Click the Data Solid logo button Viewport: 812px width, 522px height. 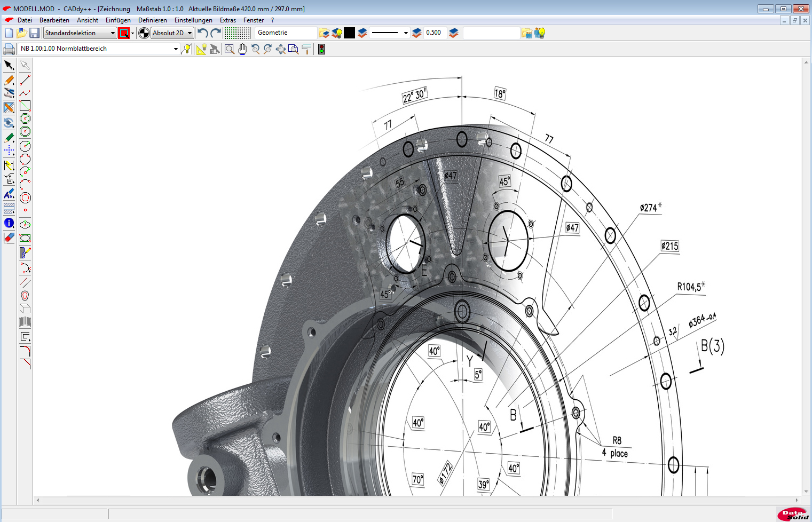pyautogui.click(x=792, y=514)
